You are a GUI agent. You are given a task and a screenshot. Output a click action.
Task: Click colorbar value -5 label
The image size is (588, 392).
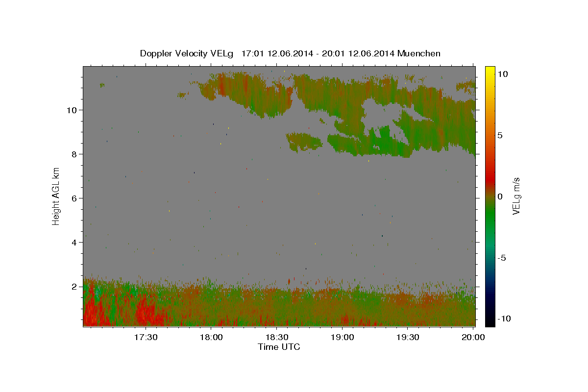(502, 258)
